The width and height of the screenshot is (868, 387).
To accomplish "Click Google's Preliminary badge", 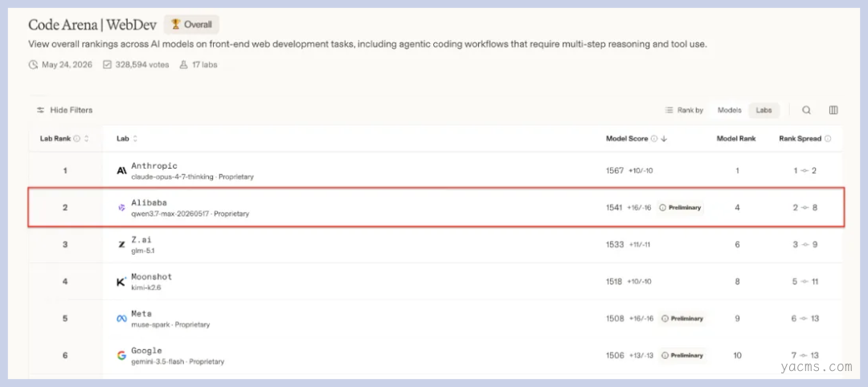I will coord(682,356).
